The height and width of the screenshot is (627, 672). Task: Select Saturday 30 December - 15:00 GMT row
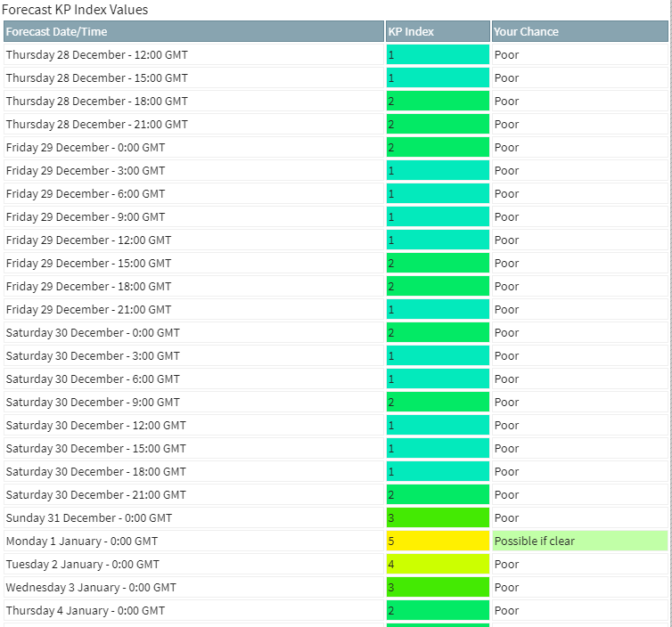[336, 448]
